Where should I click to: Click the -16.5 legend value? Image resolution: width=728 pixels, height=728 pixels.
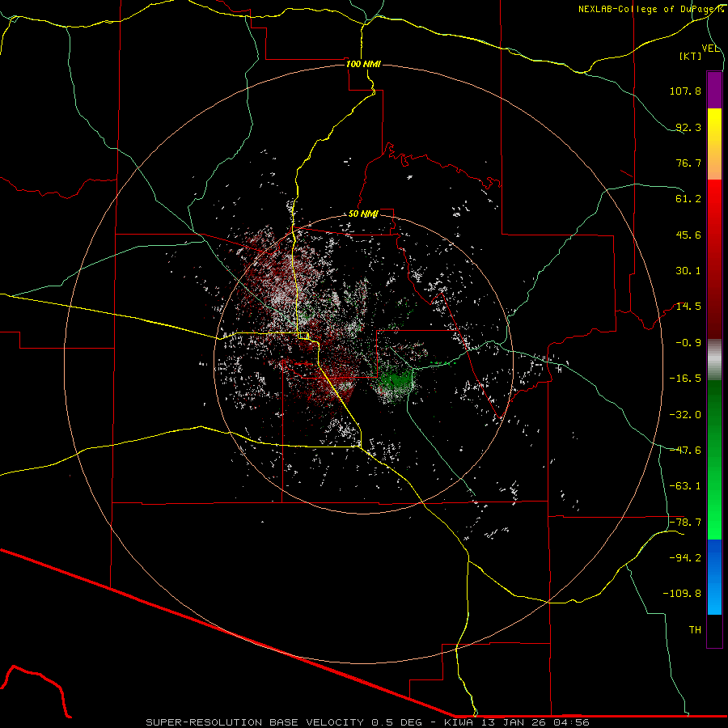pos(685,379)
